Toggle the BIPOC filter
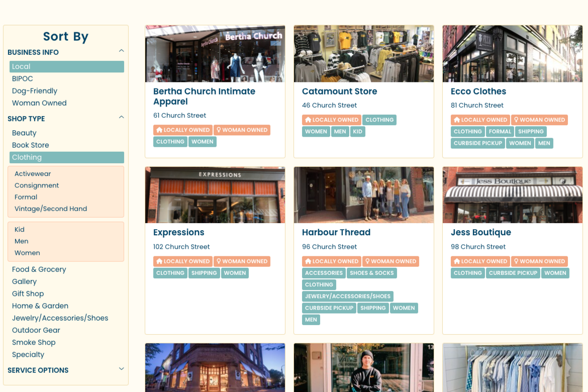This screenshot has width=588, height=392. (x=23, y=79)
